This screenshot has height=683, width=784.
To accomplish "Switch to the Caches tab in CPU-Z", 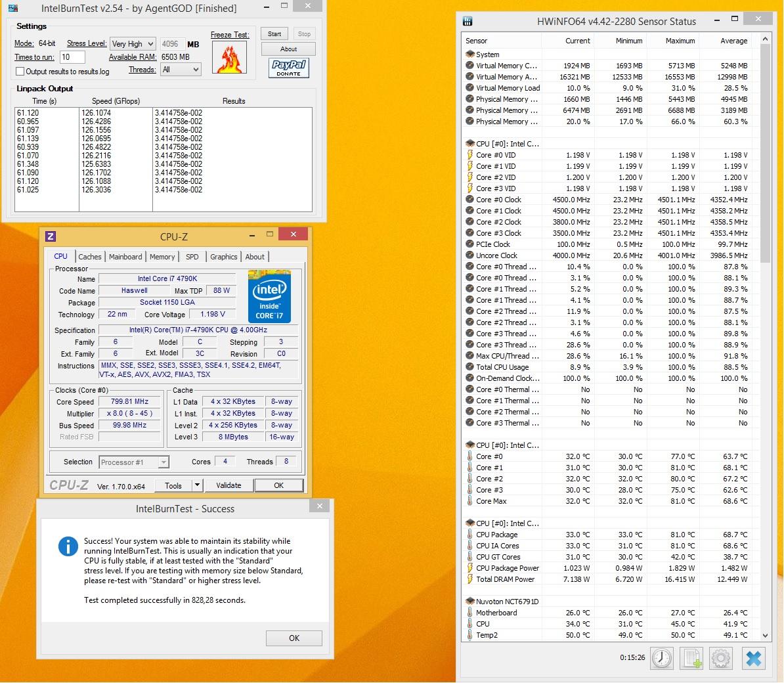I will pyautogui.click(x=89, y=257).
